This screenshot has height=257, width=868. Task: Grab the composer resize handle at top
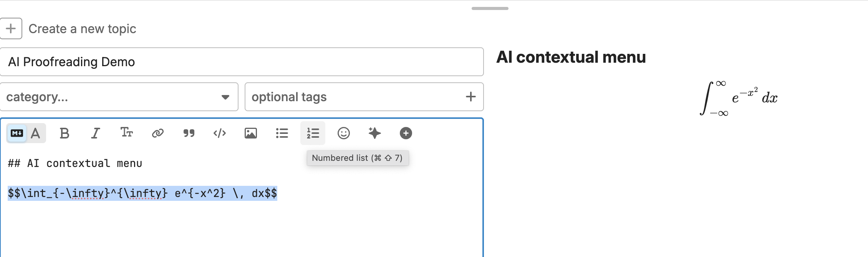click(x=490, y=8)
